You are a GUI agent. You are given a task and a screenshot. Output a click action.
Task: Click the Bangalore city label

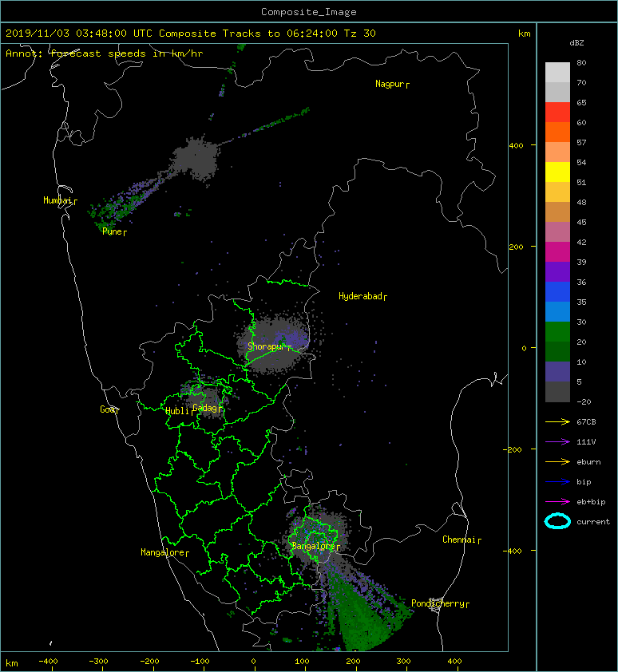pos(315,546)
